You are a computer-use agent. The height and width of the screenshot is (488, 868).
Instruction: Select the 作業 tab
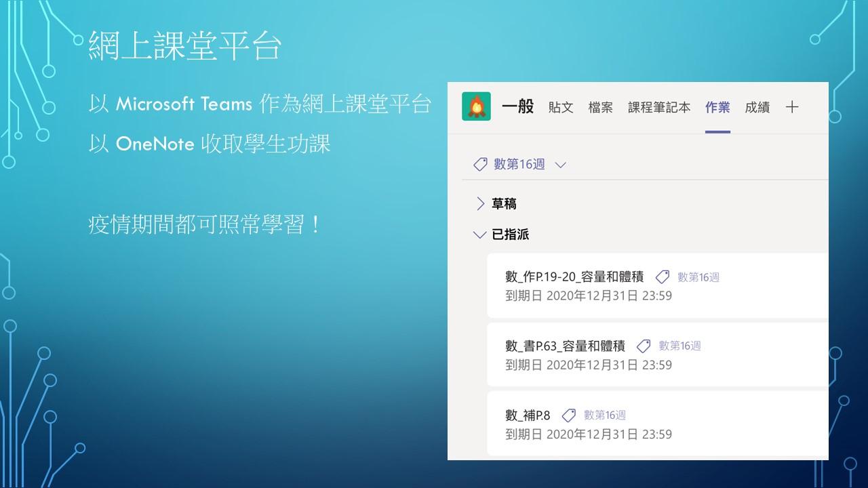[x=717, y=107]
